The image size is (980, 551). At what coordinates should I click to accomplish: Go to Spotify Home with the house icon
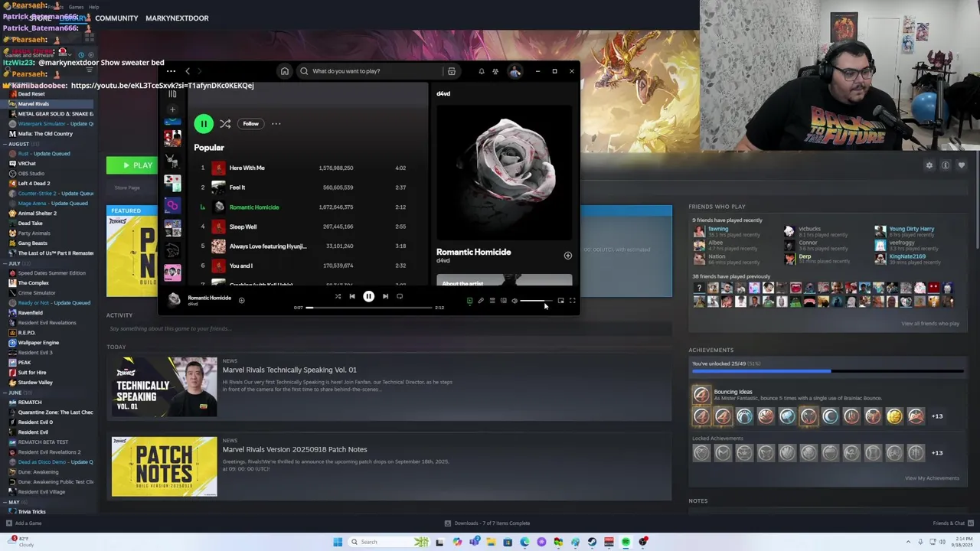285,71
